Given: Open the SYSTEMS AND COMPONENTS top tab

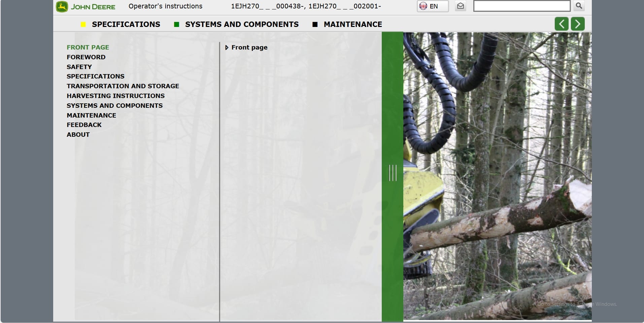Looking at the screenshot, I should (x=242, y=24).
